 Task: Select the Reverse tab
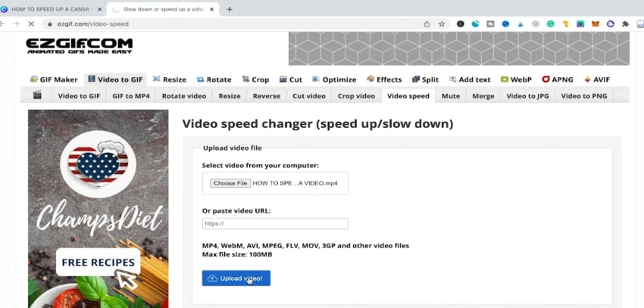click(x=267, y=96)
